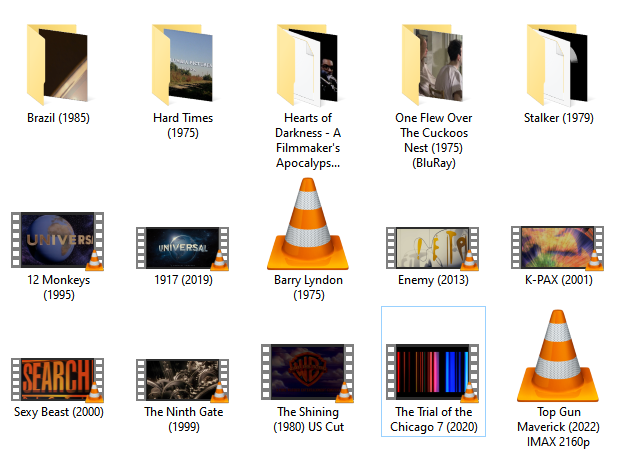Click the "12 Monkeys (1995)" file name
The image size is (628, 458).
pyautogui.click(x=58, y=287)
